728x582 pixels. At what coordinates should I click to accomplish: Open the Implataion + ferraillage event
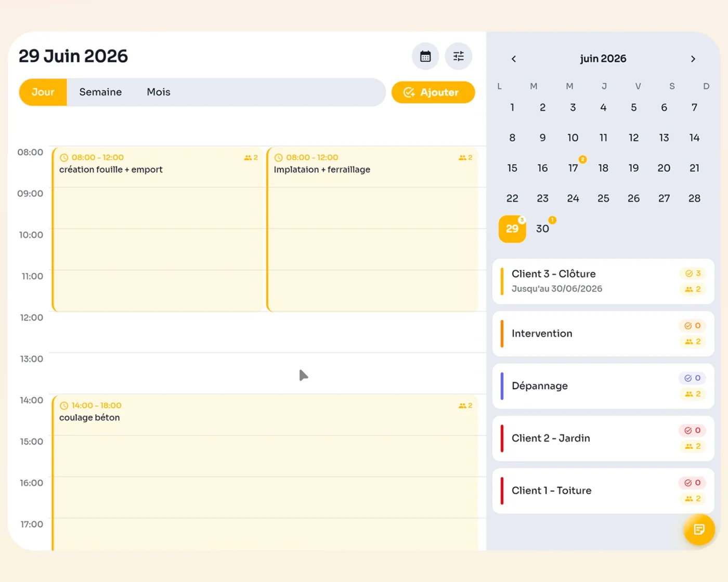pos(372,229)
